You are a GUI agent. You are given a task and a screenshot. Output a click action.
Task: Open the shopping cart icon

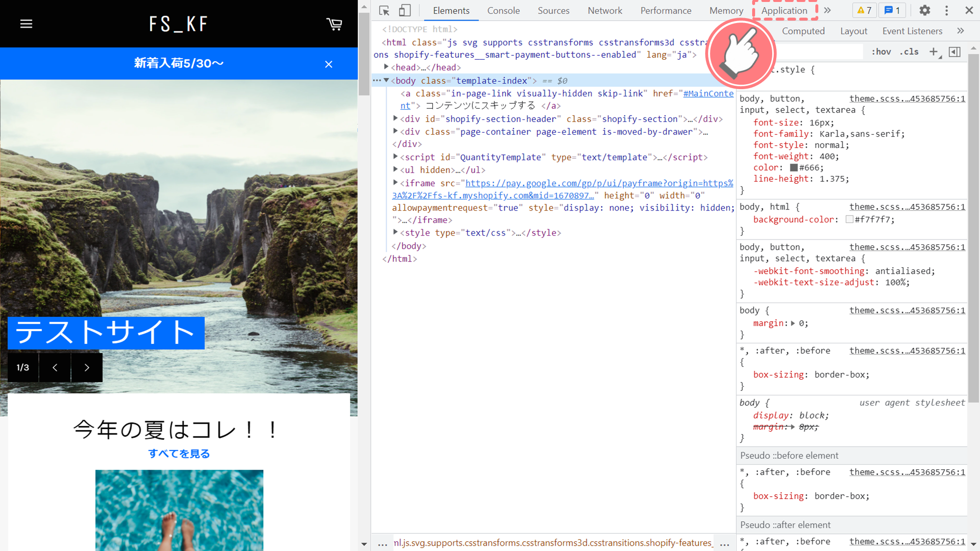tap(334, 24)
